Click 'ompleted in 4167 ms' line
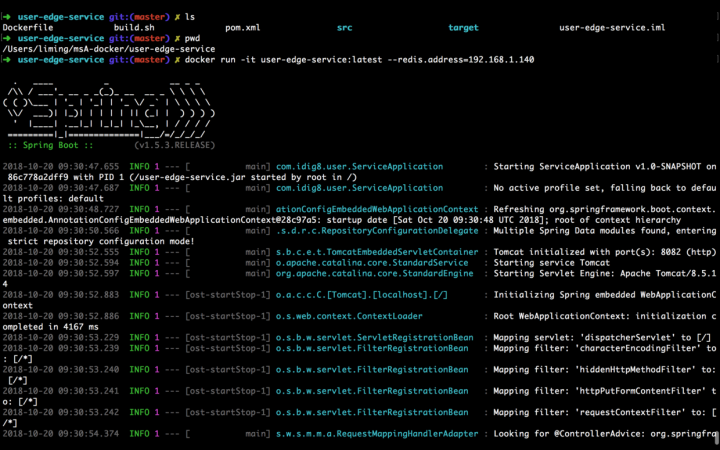720x450 pixels. click(x=51, y=326)
